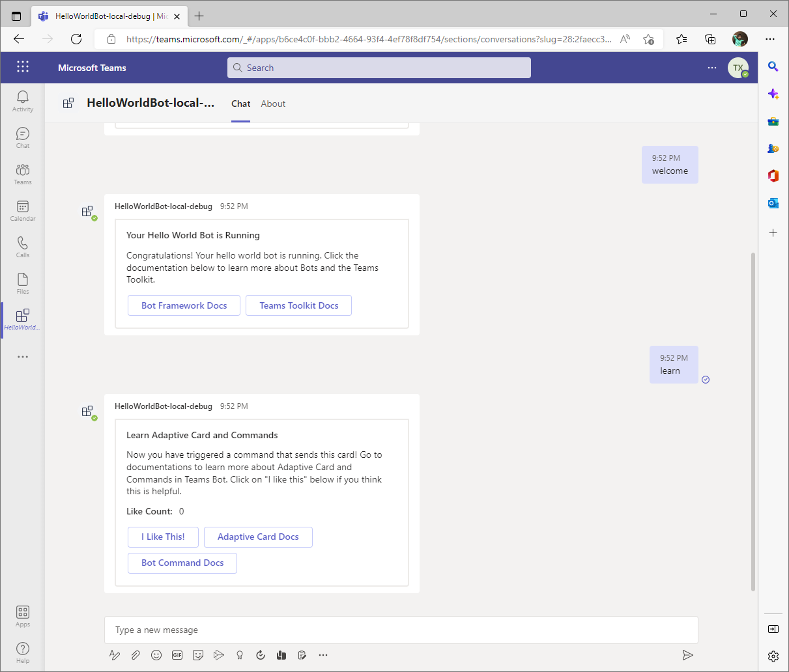Click the Praise badge icon
Image resolution: width=789 pixels, height=672 pixels.
240,655
